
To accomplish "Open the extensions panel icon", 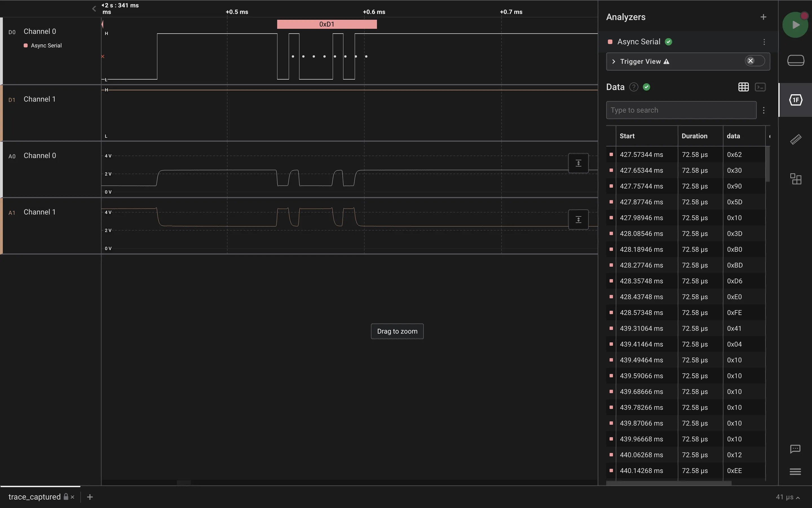I will (796, 179).
